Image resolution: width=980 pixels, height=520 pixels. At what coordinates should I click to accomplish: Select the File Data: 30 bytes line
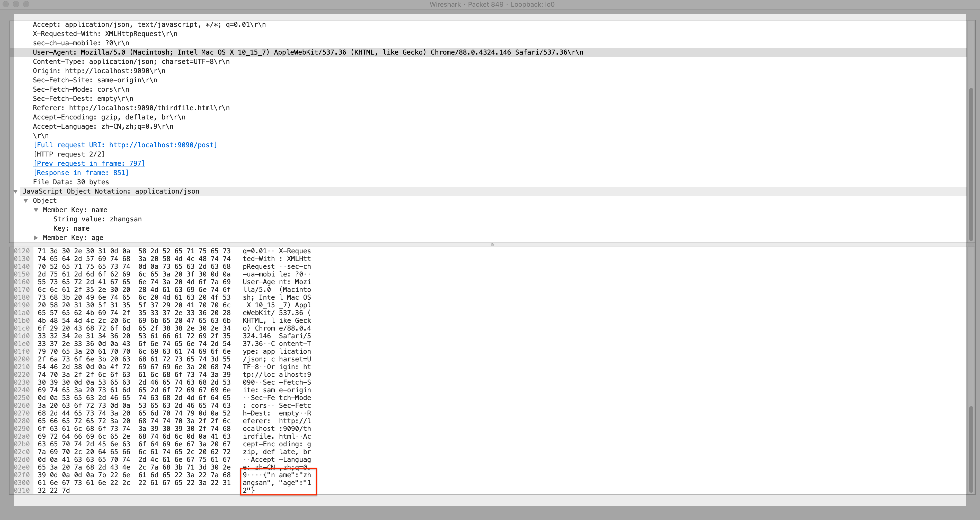coord(71,182)
